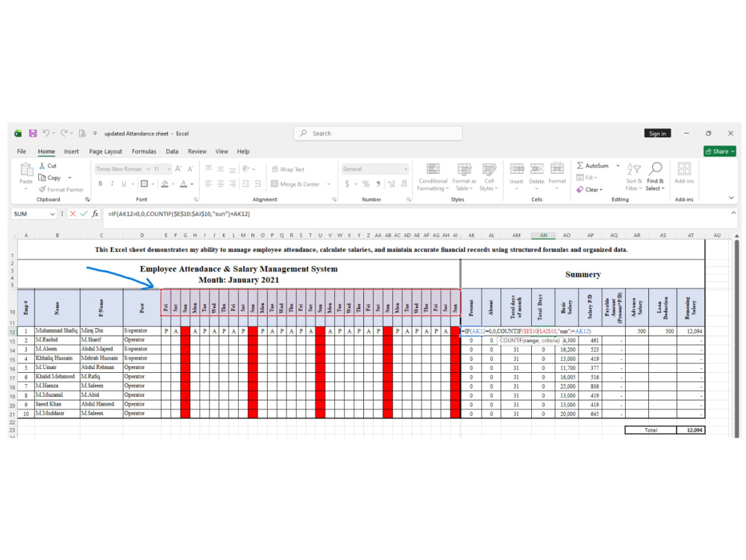Click the Percent Style icon

coord(366,183)
